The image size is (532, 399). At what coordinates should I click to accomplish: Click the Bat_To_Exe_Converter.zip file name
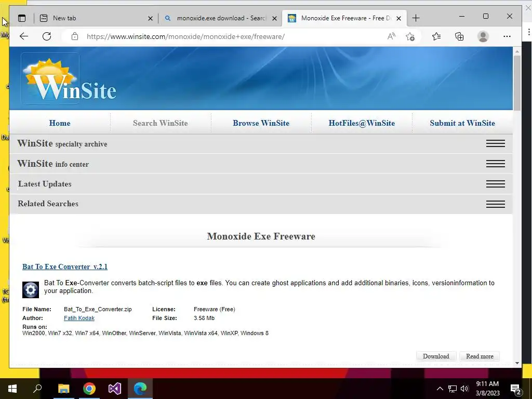pyautogui.click(x=98, y=309)
